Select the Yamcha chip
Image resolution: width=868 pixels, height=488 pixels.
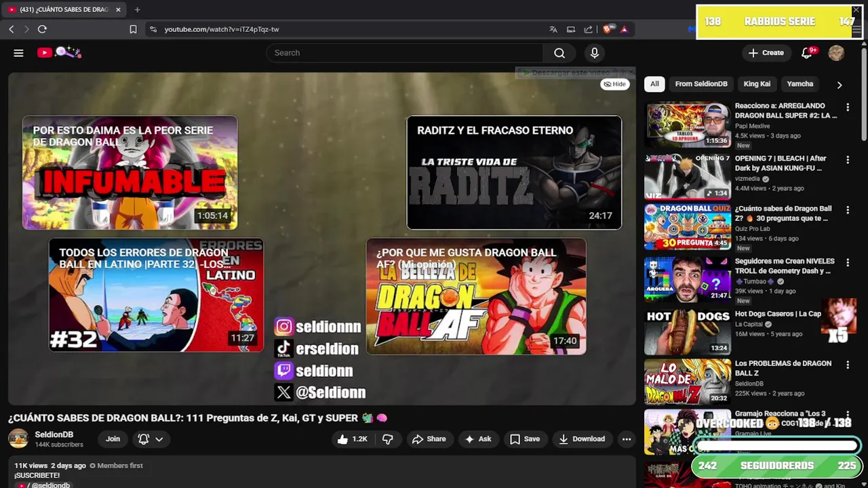[x=800, y=84]
